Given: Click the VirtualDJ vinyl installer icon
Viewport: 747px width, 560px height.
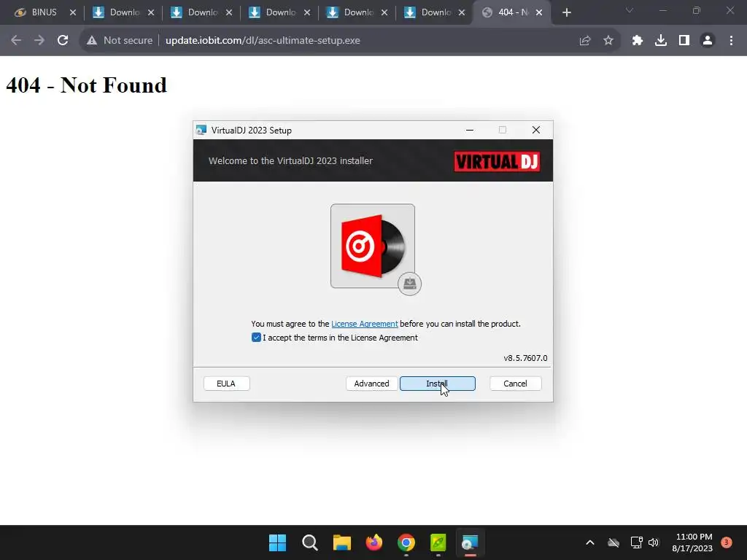Looking at the screenshot, I should (373, 246).
